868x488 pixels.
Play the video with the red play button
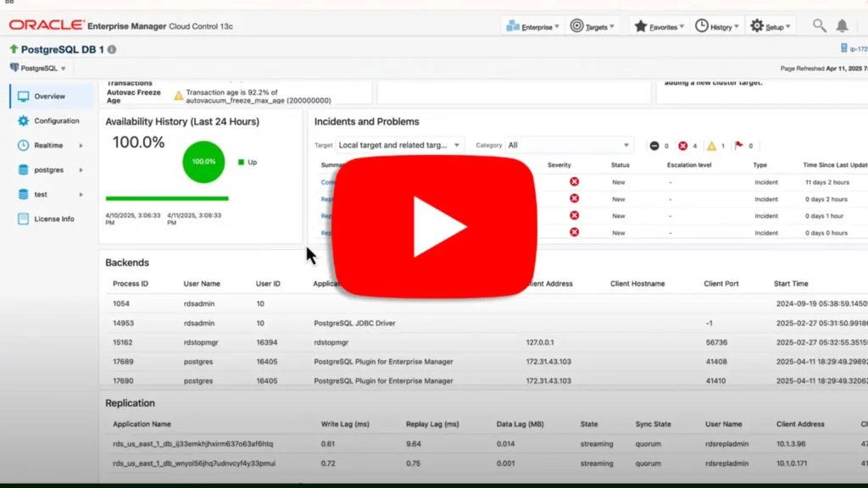433,226
